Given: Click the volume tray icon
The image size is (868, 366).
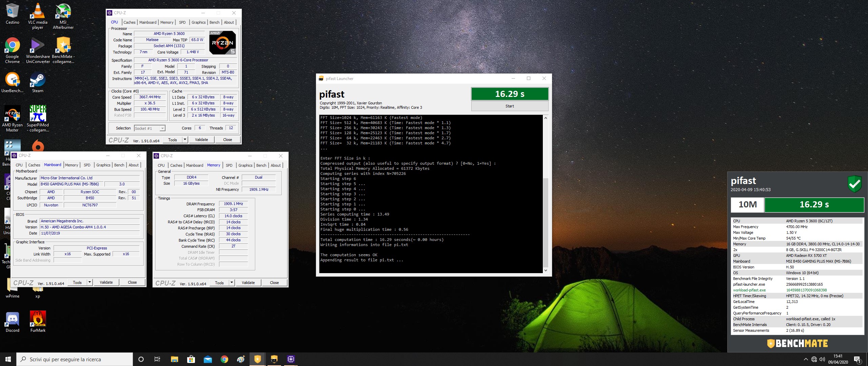Looking at the screenshot, I should [x=822, y=359].
